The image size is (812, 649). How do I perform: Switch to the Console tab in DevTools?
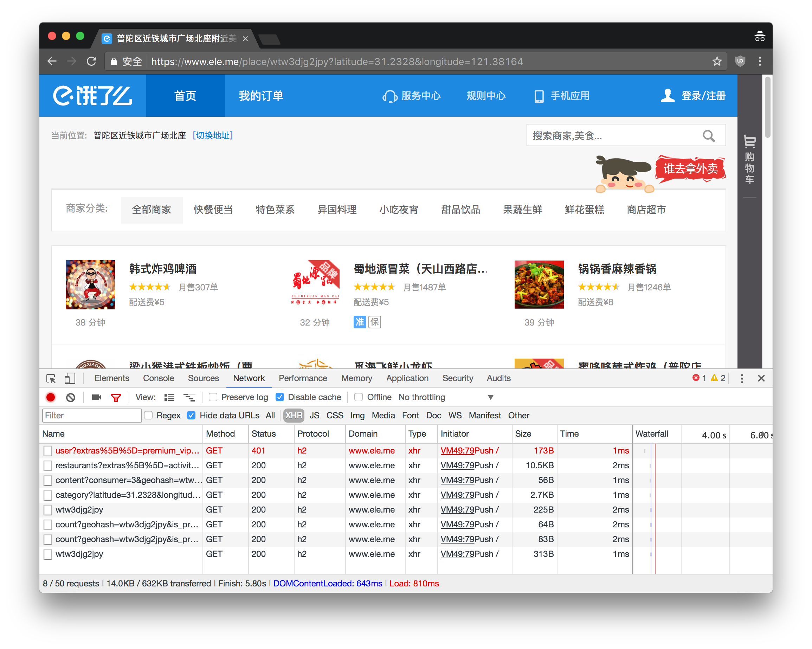click(159, 378)
